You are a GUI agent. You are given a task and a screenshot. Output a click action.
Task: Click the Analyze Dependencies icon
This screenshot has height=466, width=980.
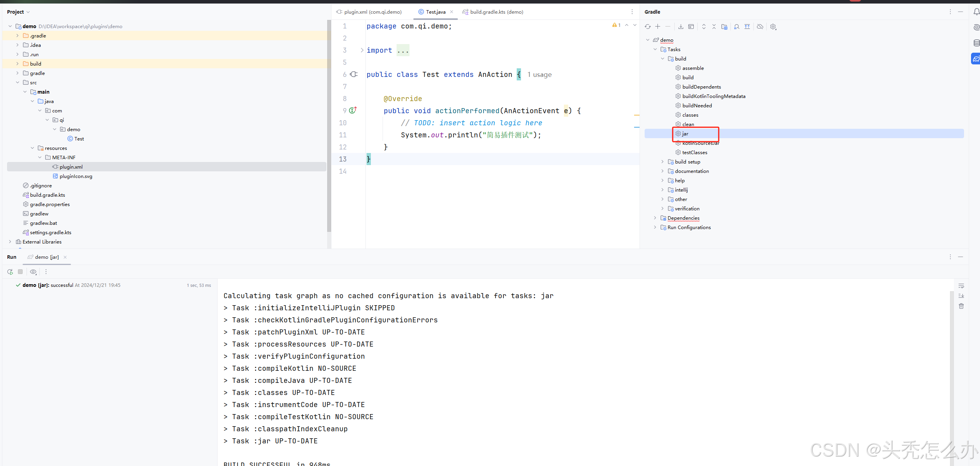click(736, 27)
